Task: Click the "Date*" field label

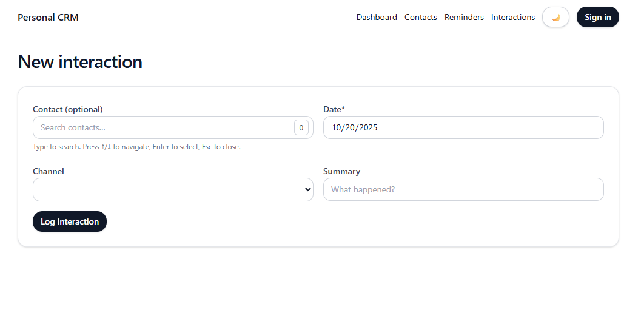Action: point(334,109)
